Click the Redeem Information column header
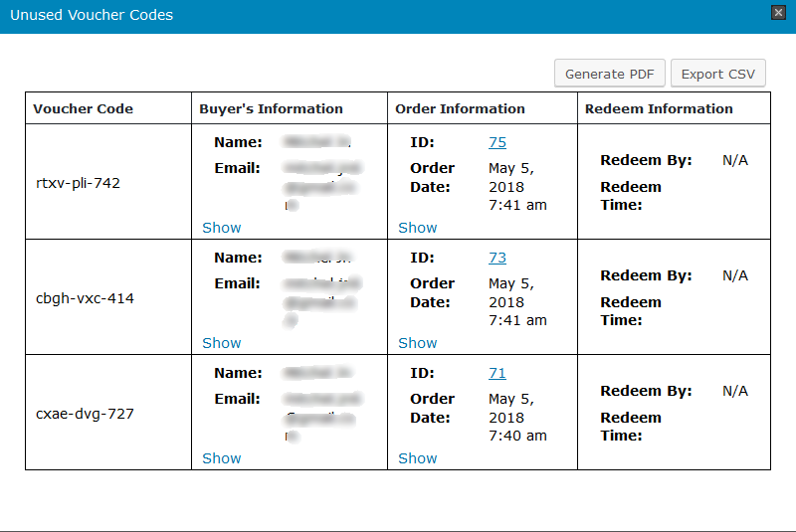This screenshot has height=532, width=796. coord(659,109)
